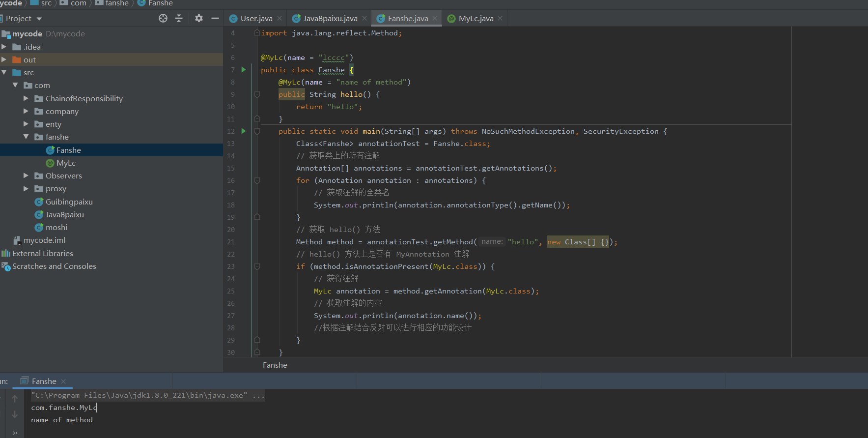Click the Scratches and Consoles icon
Screen dimensions: 868x438
click(6, 266)
